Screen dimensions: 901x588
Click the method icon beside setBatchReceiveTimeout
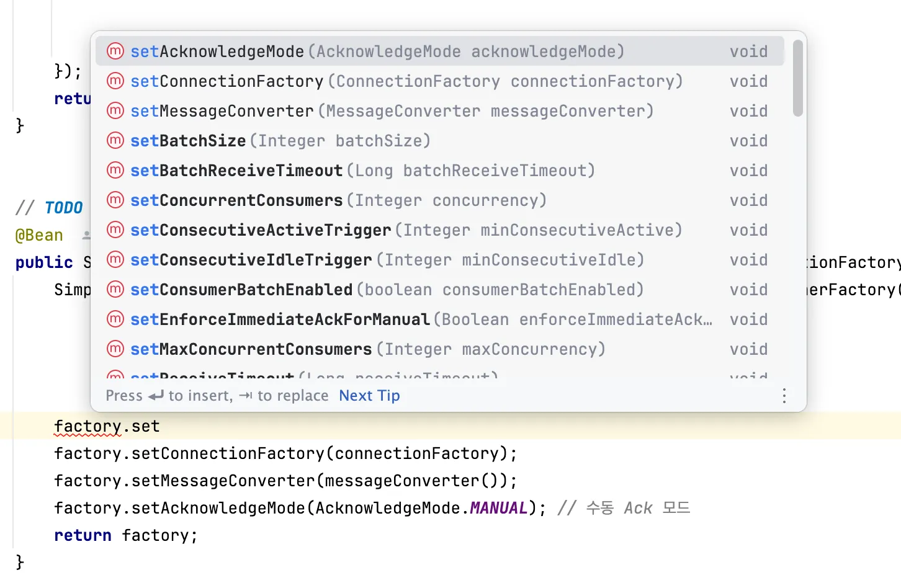tap(115, 170)
